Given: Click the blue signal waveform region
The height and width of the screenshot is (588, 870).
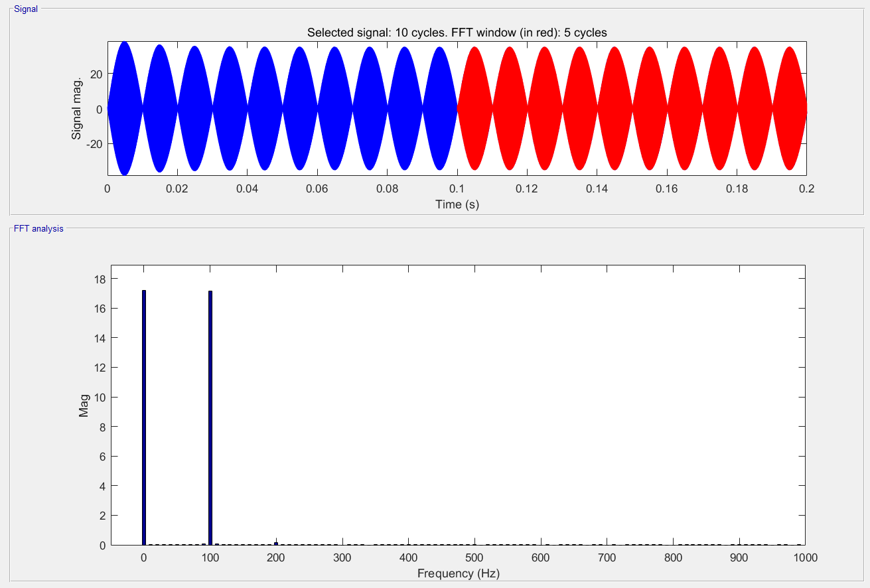Looking at the screenshot, I should pos(282,108).
